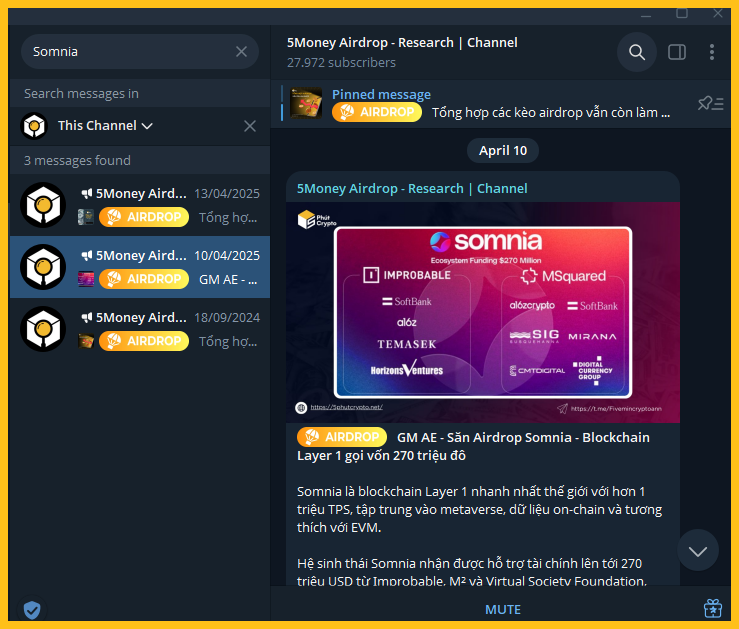739x629 pixels.
Task: Open search result dated 10/04/2025
Action: coord(140,267)
